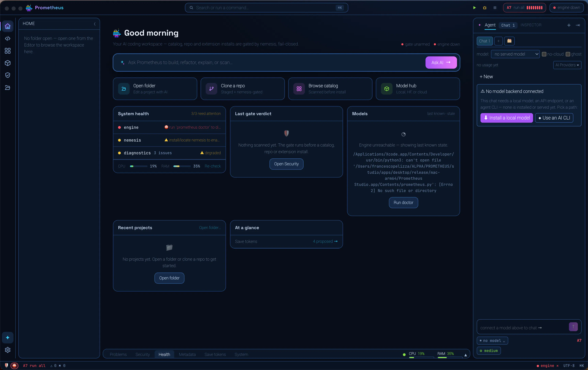Expand the no model selector
Viewport: 588px width, 370px height.
coord(492,340)
